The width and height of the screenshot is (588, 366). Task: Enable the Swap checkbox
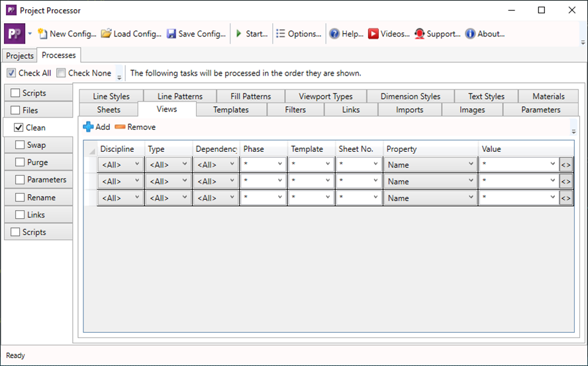(x=20, y=145)
